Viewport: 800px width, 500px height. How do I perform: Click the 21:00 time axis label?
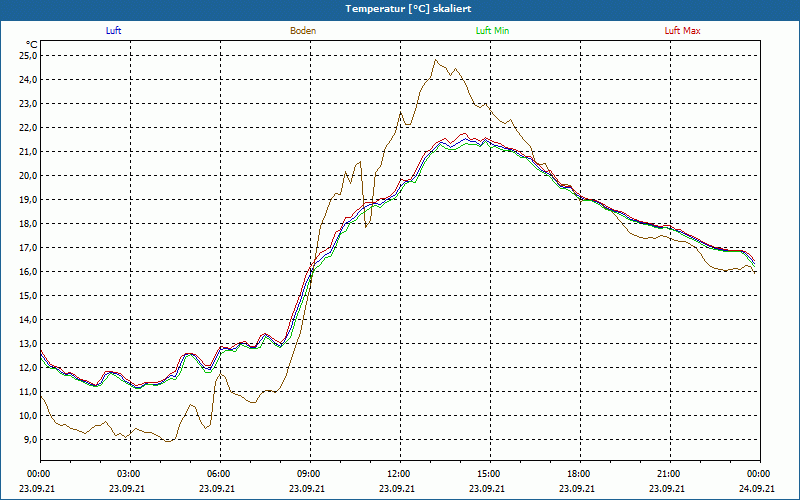tap(670, 474)
